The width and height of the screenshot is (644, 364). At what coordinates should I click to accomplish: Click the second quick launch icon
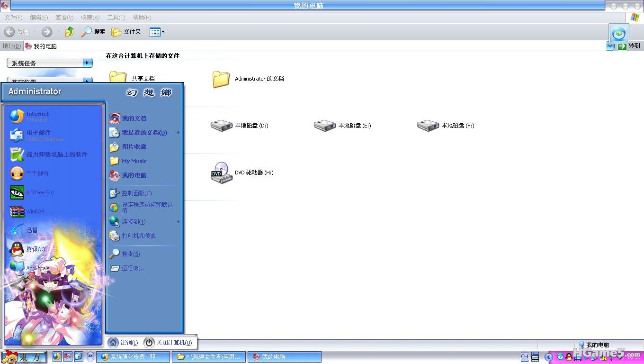coord(68,356)
